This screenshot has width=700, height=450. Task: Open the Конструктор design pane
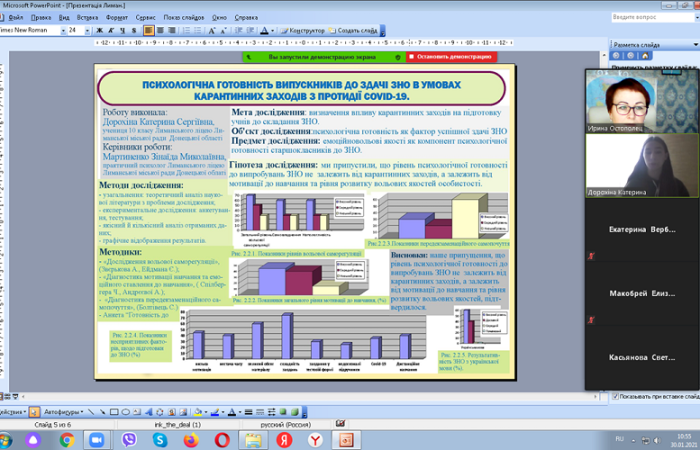click(x=303, y=30)
